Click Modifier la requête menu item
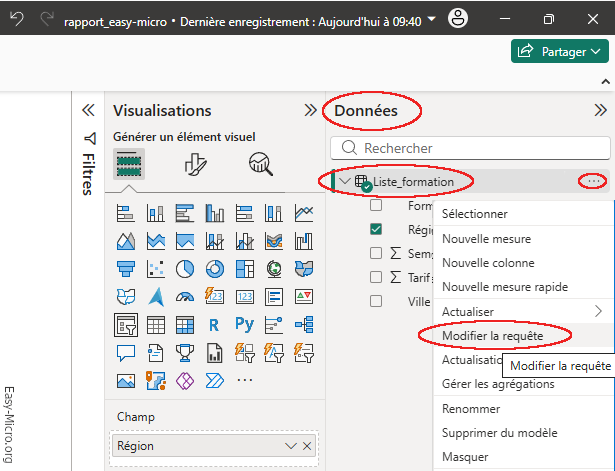The width and height of the screenshot is (615, 471). pos(492,335)
